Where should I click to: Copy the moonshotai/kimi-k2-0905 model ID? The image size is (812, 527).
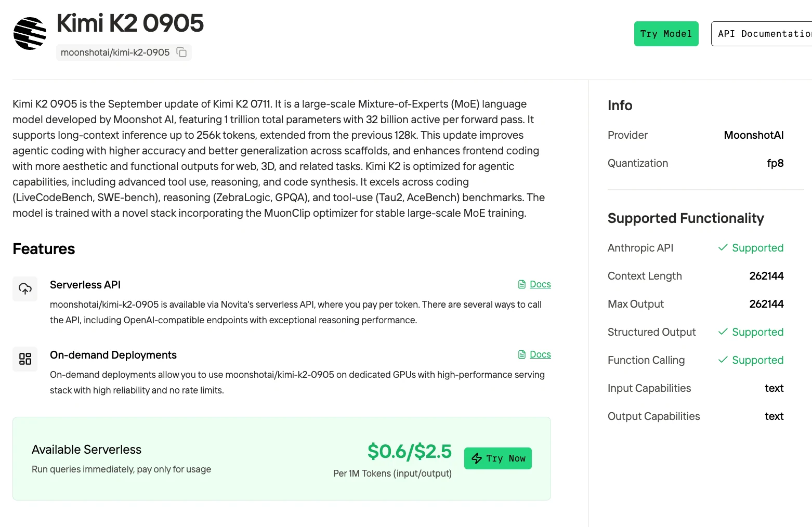pyautogui.click(x=181, y=52)
